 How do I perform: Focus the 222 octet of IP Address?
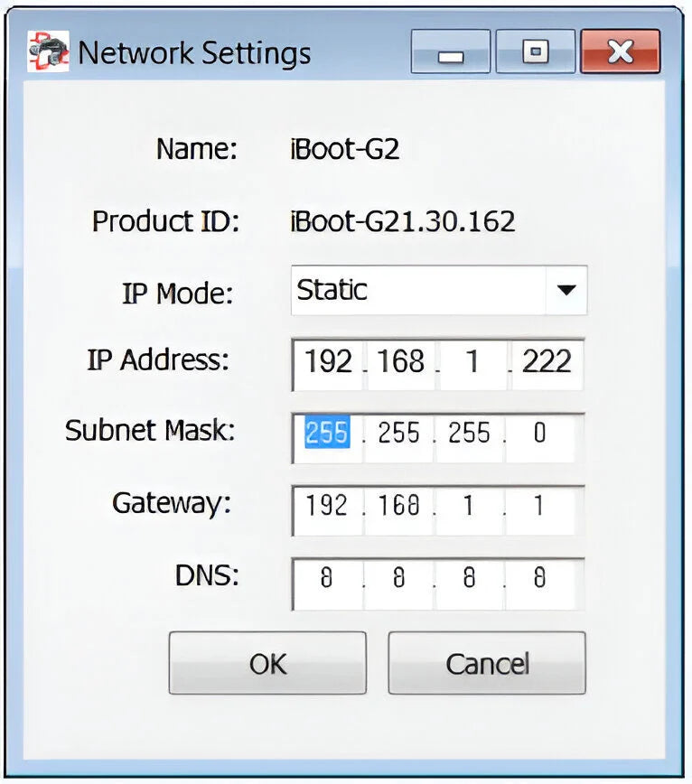[x=547, y=362]
